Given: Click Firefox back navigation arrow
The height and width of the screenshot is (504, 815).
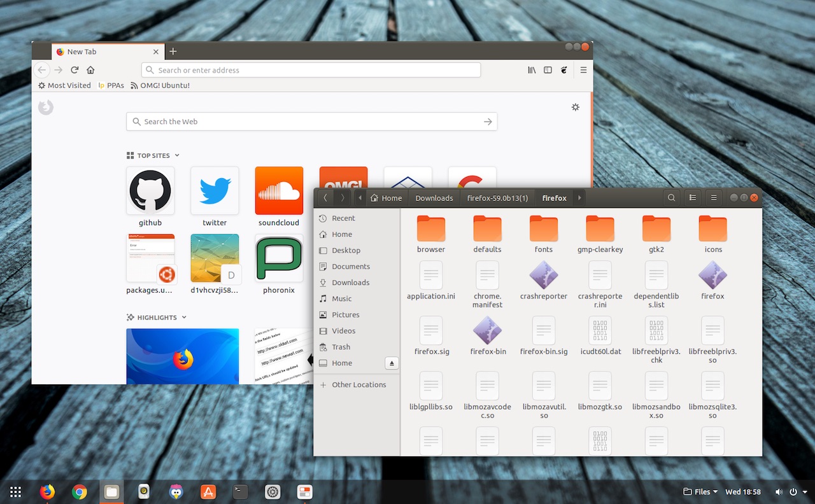Looking at the screenshot, I should click(x=41, y=70).
